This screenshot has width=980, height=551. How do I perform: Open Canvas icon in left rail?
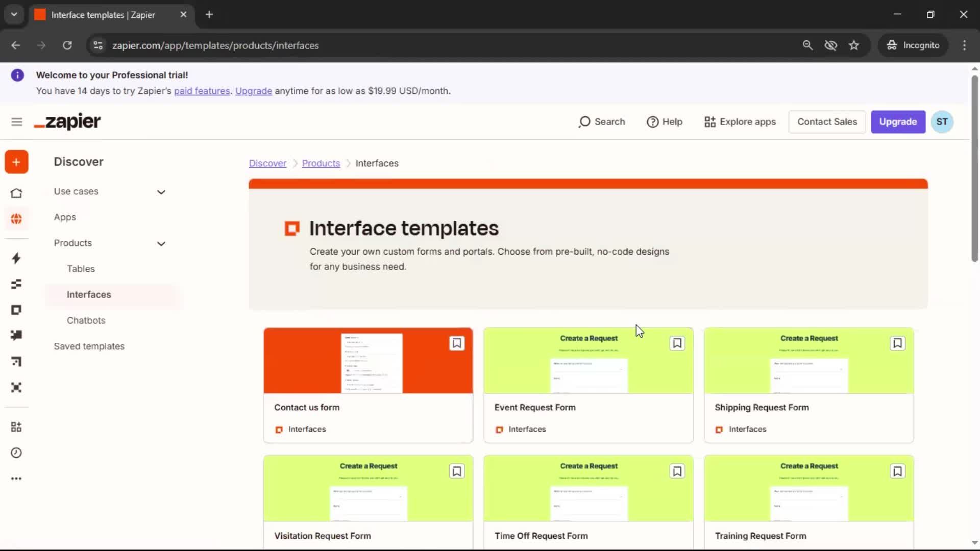16,362
